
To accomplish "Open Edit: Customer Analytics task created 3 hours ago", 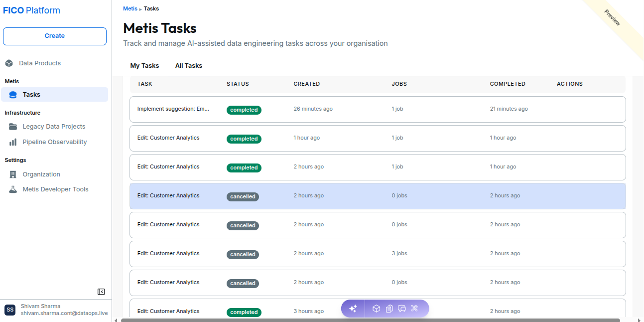I will point(168,311).
